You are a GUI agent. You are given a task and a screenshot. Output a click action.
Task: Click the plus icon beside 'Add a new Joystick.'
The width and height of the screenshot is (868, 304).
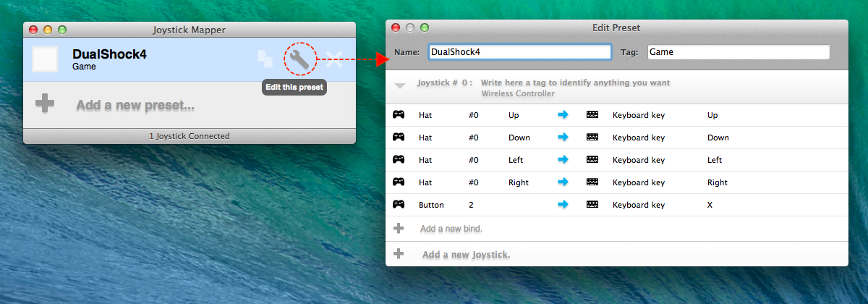coord(399,253)
